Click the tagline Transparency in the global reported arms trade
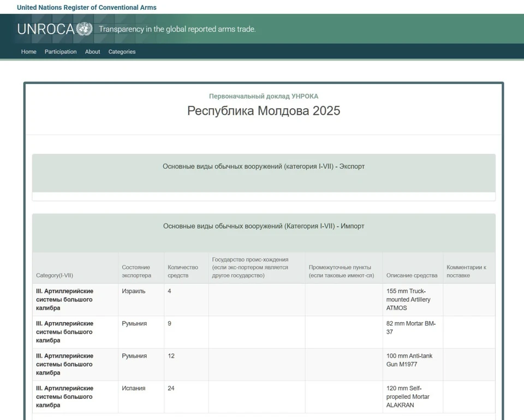 point(177,29)
